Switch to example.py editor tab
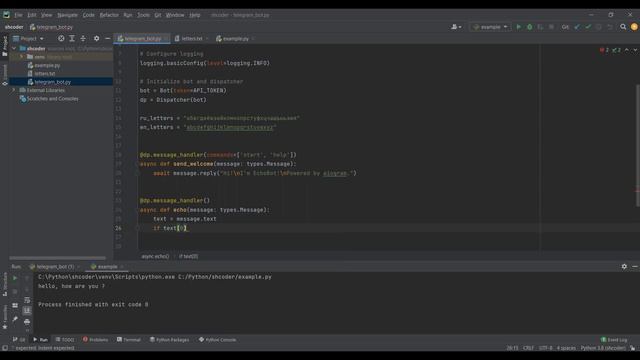Screen dimensions: 640x360 pyautogui.click(x=236, y=38)
